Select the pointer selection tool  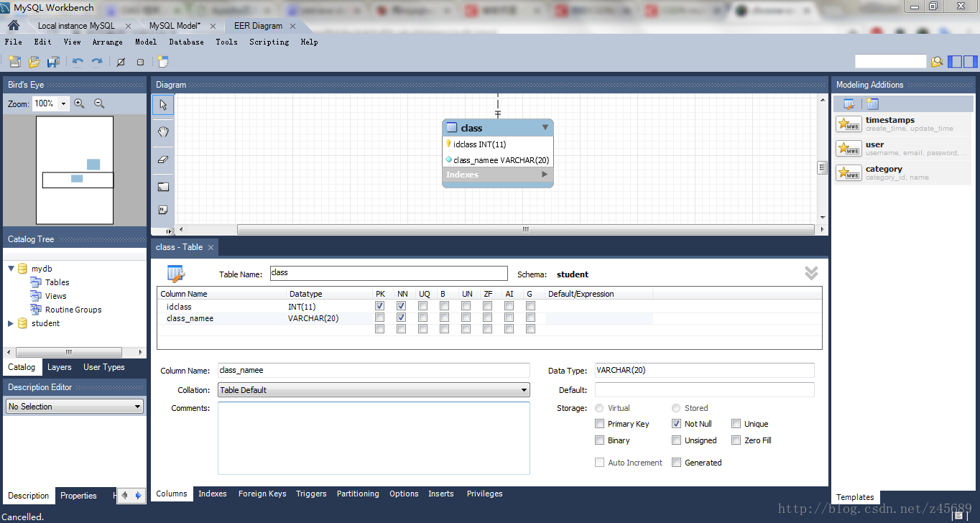[163, 105]
